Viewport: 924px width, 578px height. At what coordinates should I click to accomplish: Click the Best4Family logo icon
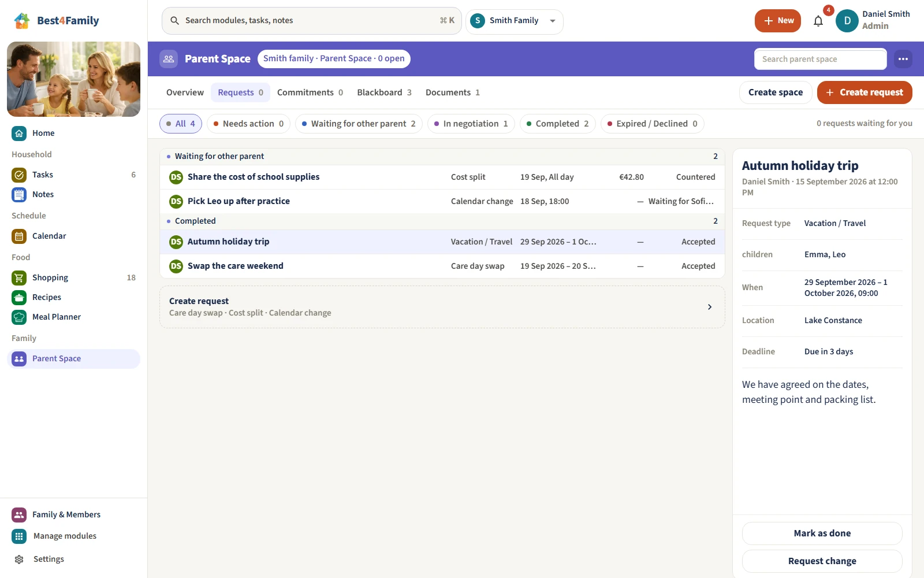coord(22,21)
